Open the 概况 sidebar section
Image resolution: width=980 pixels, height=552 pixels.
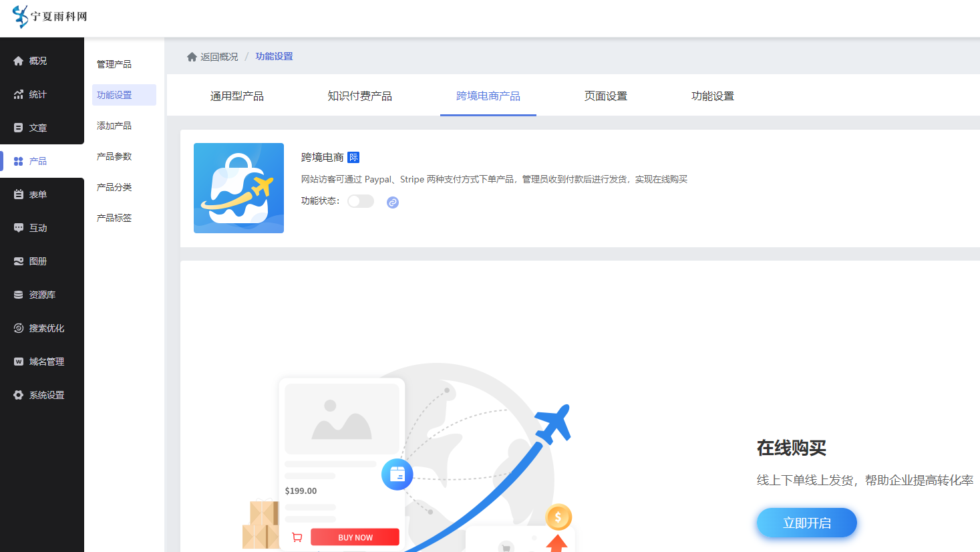click(42, 61)
